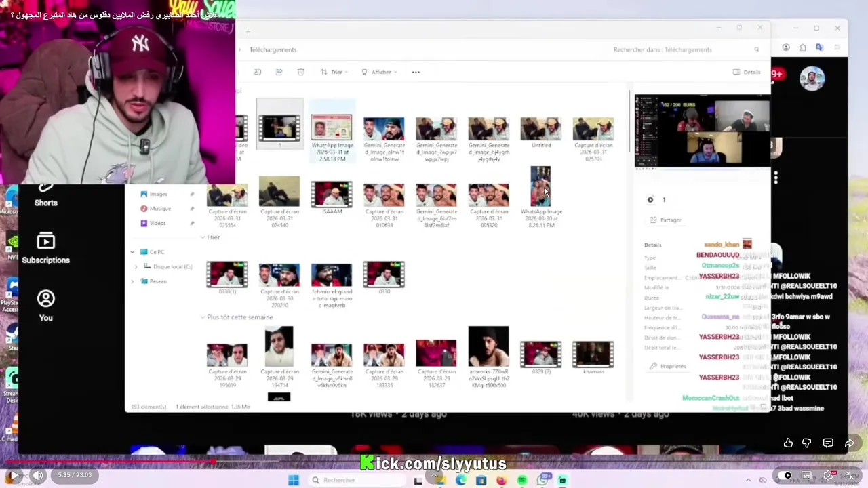Select Capture d'écran 2026-03-31 024540 file
868x488 pixels.
point(279,201)
